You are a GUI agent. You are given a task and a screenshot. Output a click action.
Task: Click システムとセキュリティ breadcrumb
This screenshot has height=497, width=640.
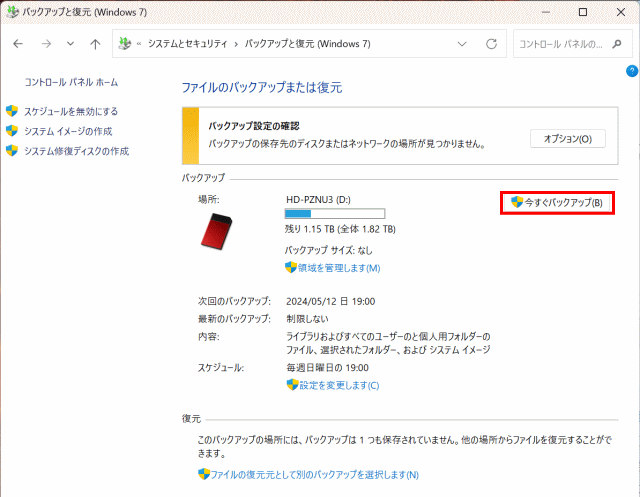(x=187, y=44)
